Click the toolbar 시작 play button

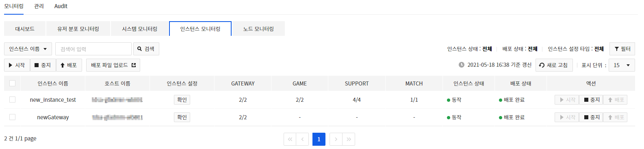pyautogui.click(x=17, y=65)
